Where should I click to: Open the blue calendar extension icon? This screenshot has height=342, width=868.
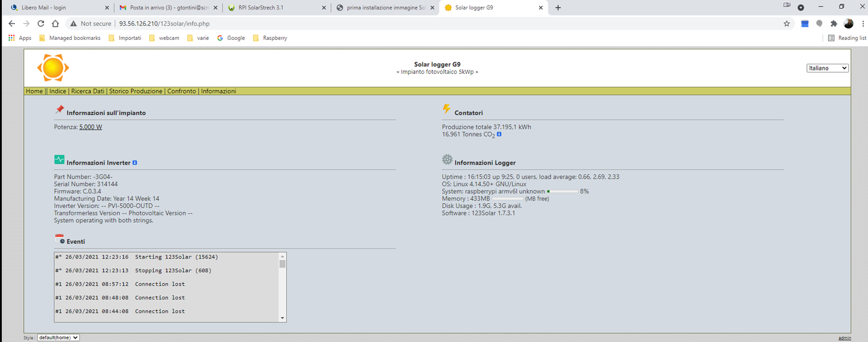(x=805, y=23)
